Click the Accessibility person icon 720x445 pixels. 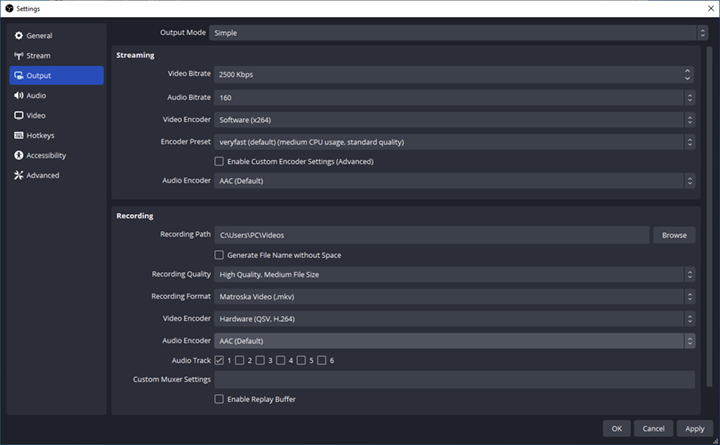click(18, 155)
